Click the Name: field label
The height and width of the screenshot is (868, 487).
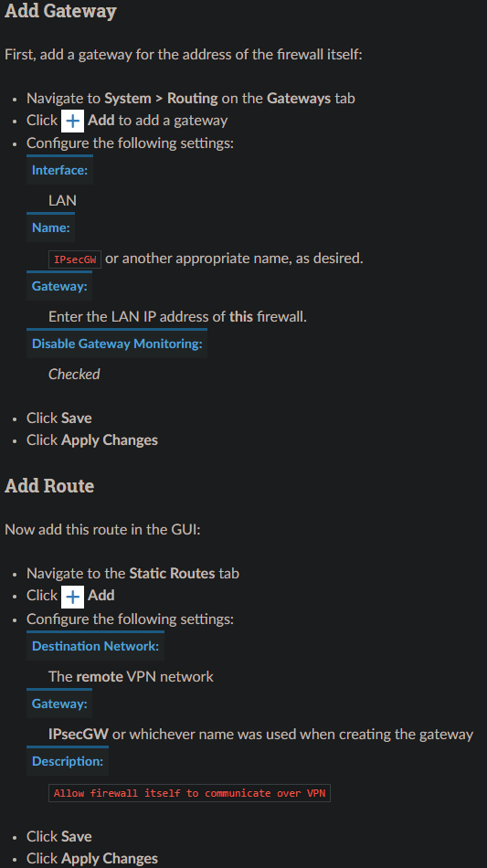(51, 228)
